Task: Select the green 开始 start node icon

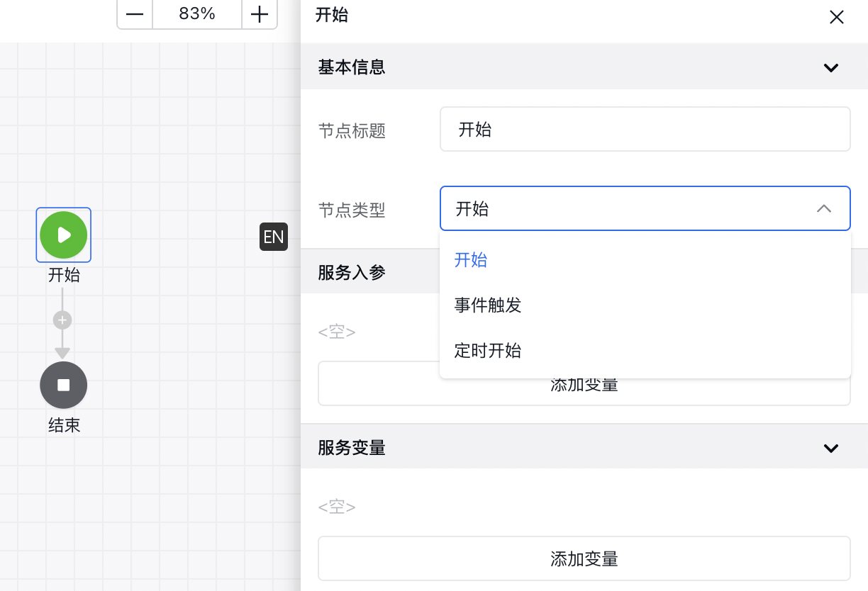Action: [64, 235]
